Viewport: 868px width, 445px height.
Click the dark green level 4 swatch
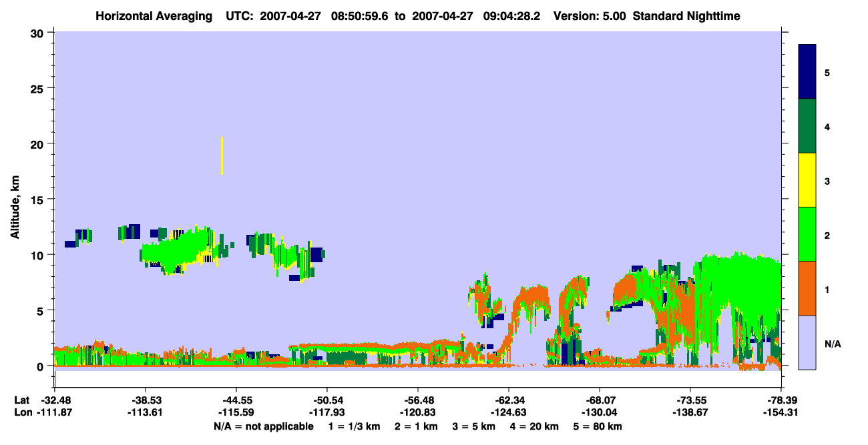point(807,126)
